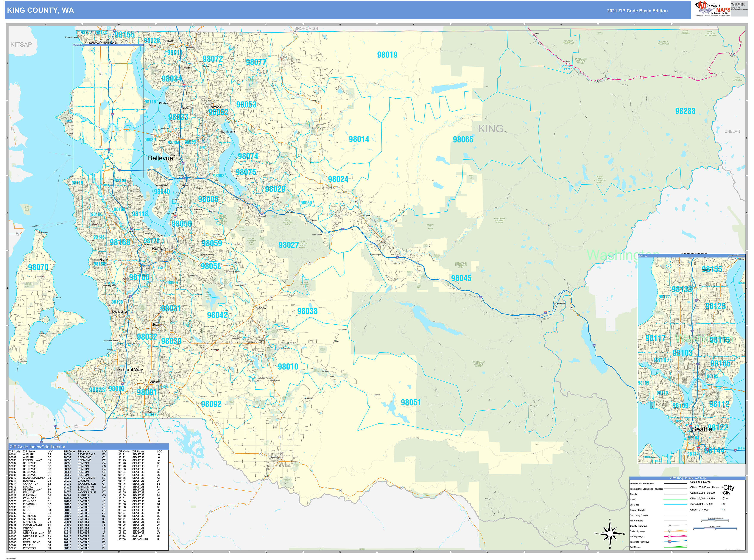Viewport: 754px width, 560px height.
Task: Select the State Highway circle marker in the legend
Action: pos(670,531)
